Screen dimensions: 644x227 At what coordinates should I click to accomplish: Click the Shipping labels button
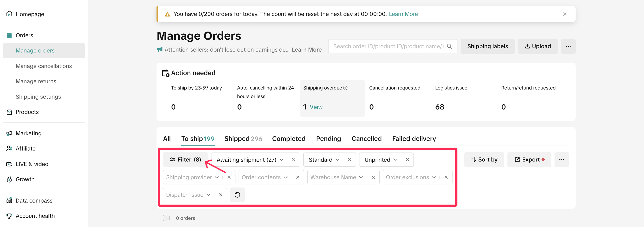tap(487, 46)
